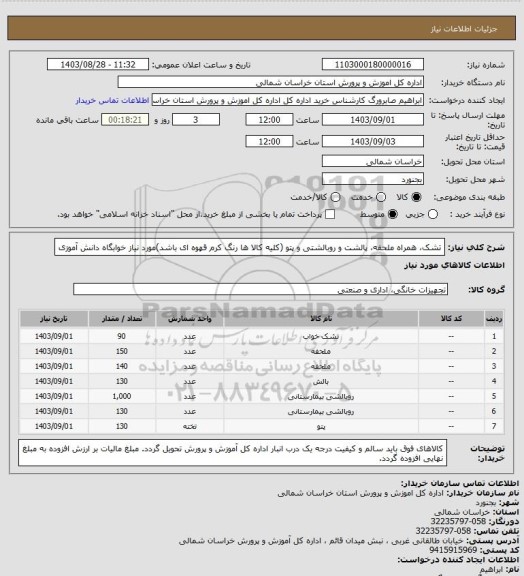Click the واحد شمارش column header
This screenshot has width=524, height=576.
tap(190, 319)
